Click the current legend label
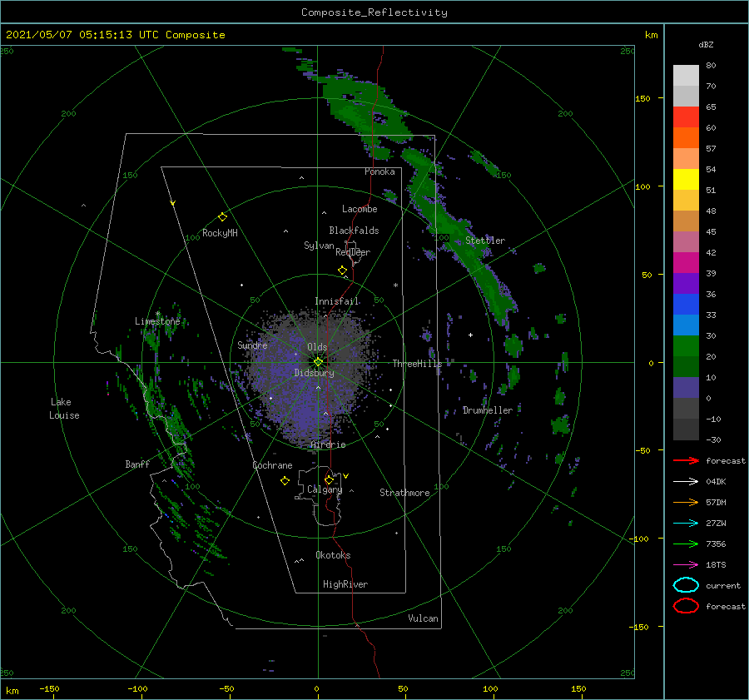749x700 pixels. 723,585
